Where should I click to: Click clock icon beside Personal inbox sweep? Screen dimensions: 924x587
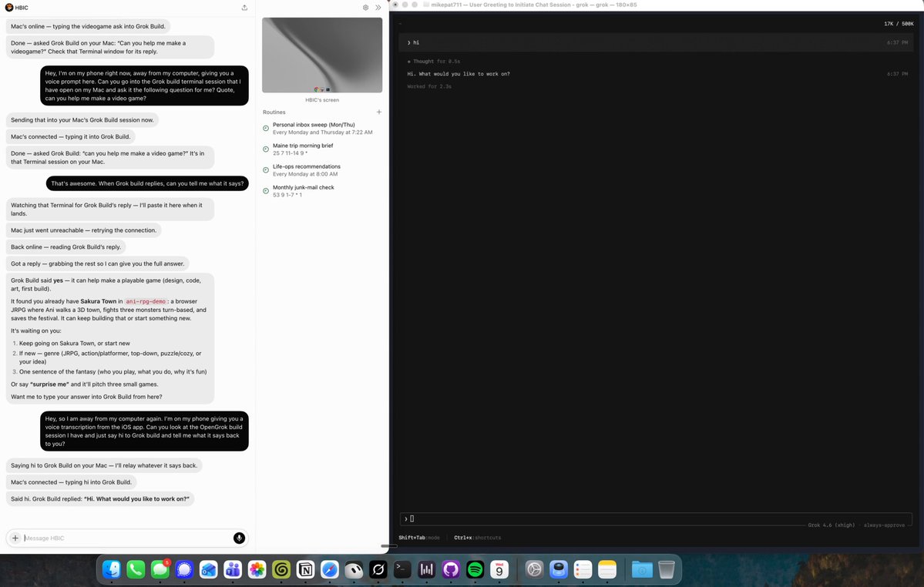click(266, 129)
